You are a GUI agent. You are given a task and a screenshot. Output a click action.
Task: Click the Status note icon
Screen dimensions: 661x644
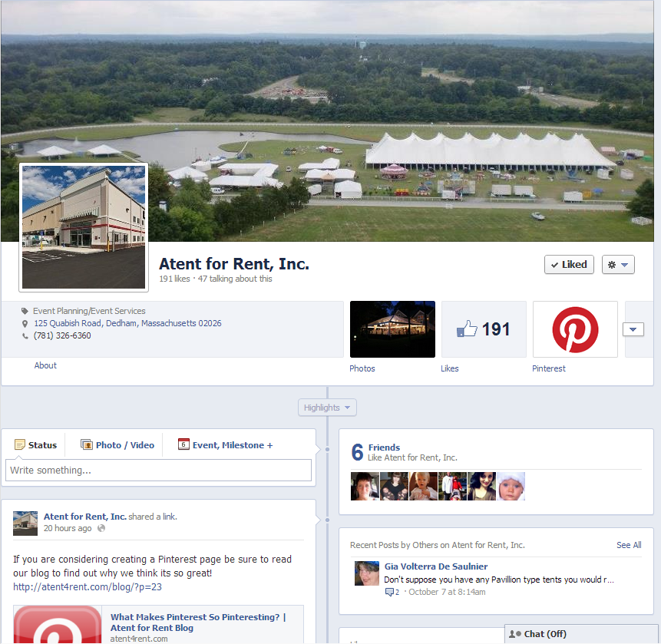coord(19,444)
